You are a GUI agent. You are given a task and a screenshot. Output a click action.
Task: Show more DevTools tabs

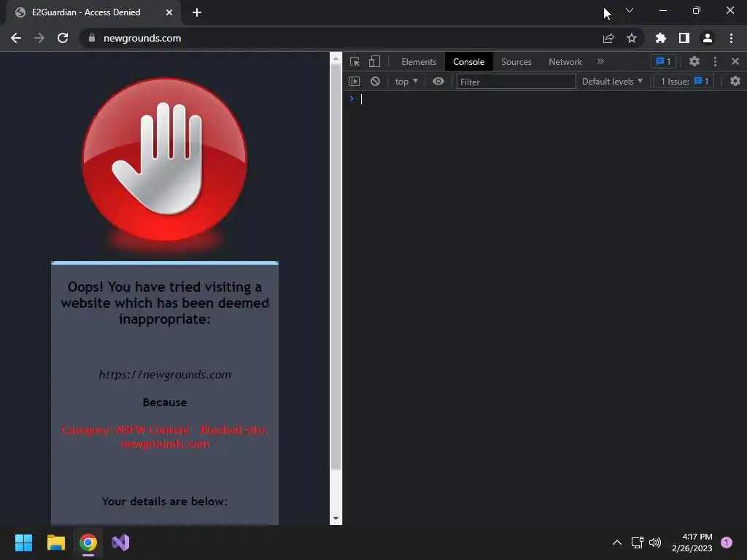click(x=600, y=61)
